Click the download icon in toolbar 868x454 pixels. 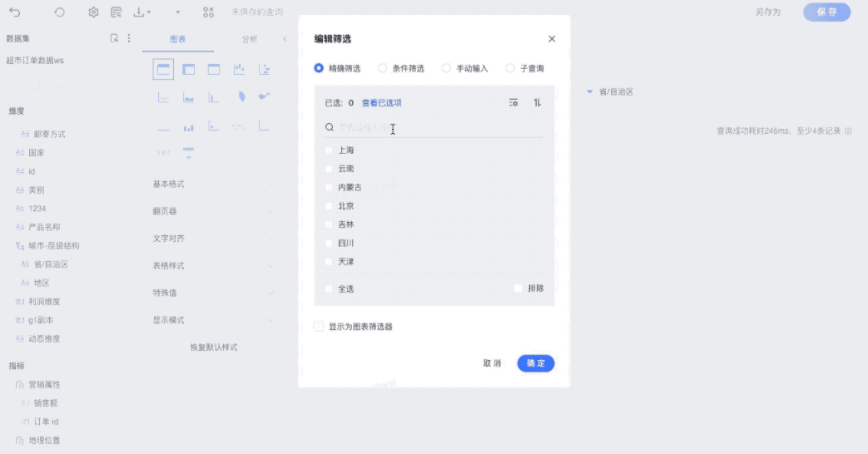(139, 12)
